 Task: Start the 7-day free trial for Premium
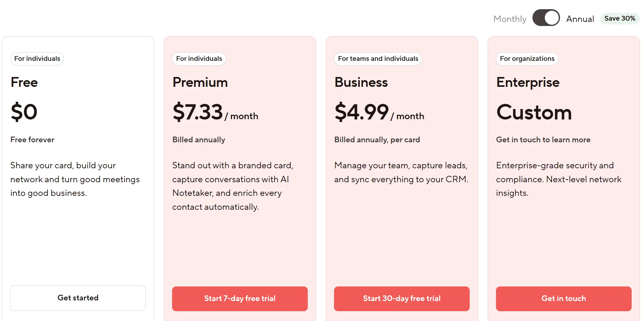click(x=240, y=298)
